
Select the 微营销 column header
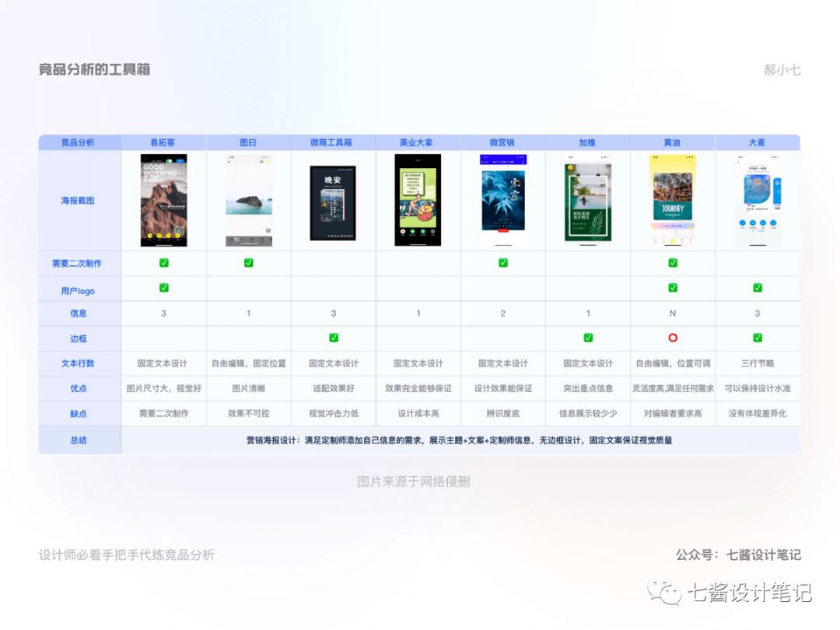tap(502, 142)
